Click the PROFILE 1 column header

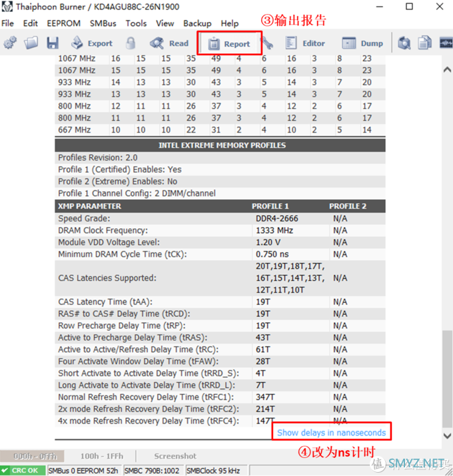[x=270, y=206]
